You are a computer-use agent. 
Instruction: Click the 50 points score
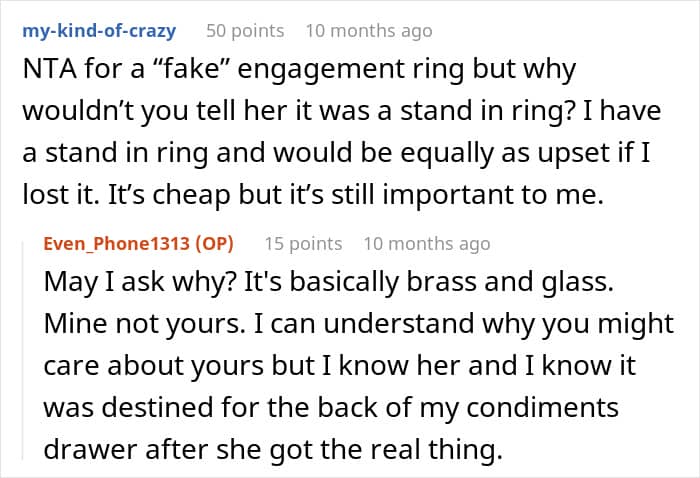pos(245,31)
